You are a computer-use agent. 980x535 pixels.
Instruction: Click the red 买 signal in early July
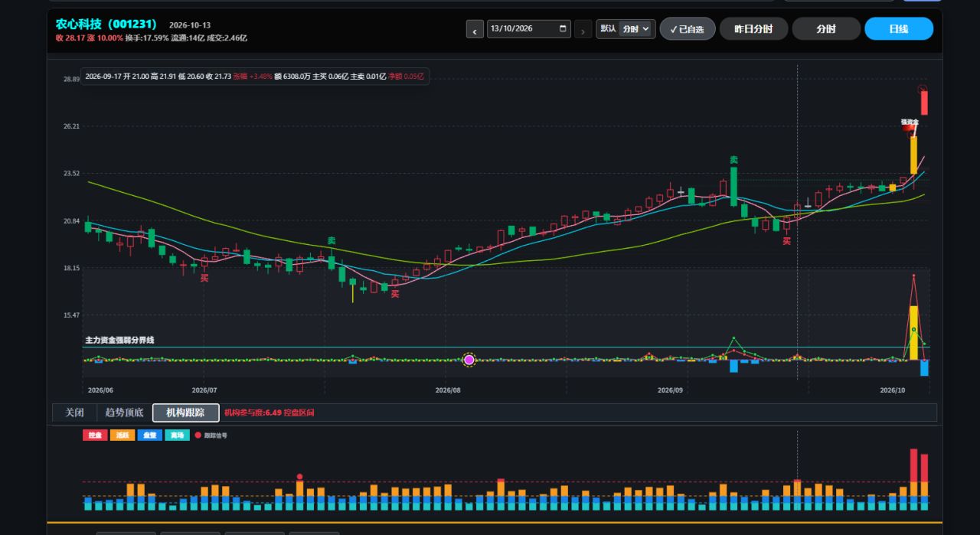coord(204,278)
